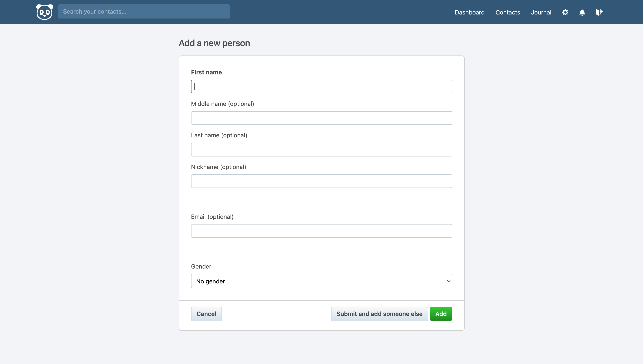This screenshot has width=643, height=364.
Task: Click the Middle name optional field
Action: pos(321,118)
